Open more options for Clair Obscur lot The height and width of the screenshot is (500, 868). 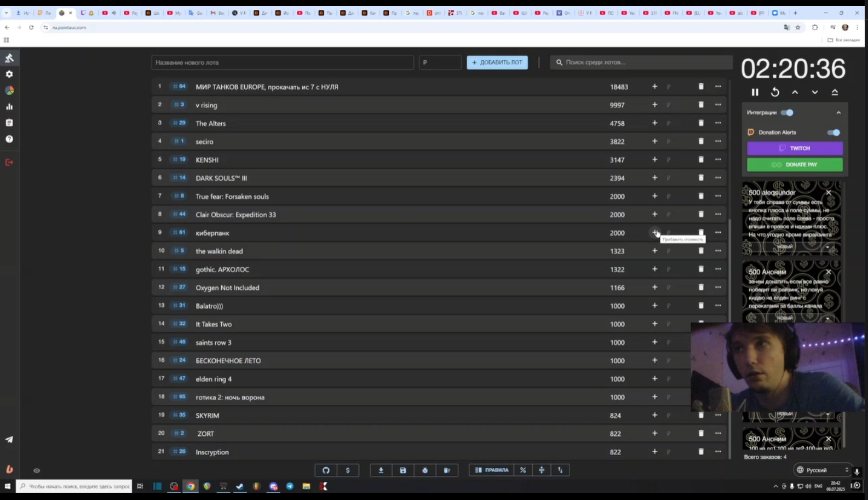coord(718,214)
